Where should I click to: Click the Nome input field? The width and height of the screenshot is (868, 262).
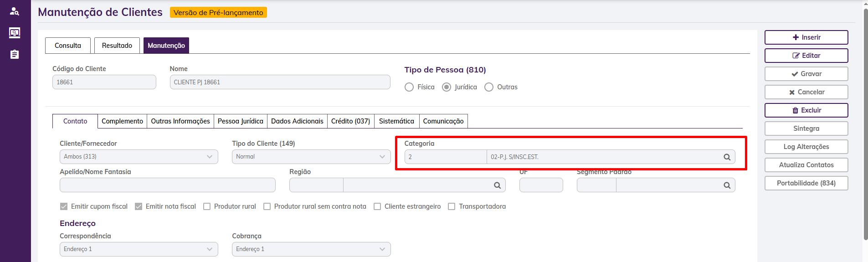(x=280, y=82)
